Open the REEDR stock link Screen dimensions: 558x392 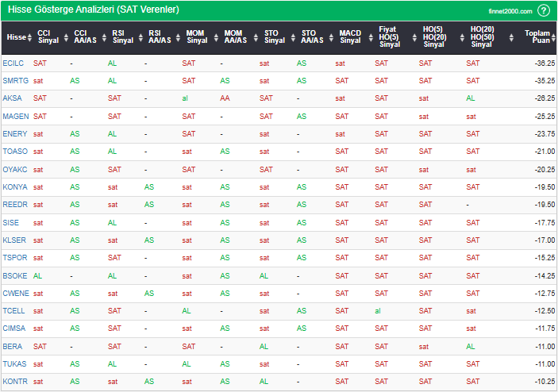(x=15, y=205)
